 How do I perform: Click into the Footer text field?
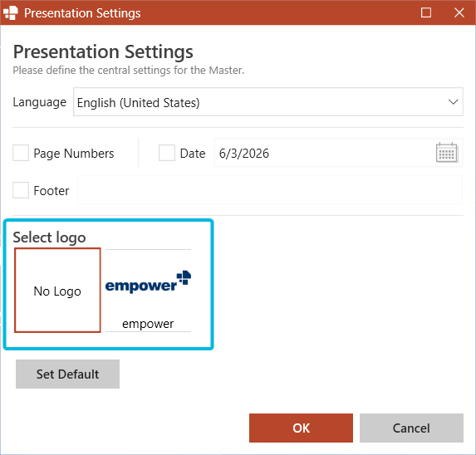pyautogui.click(x=270, y=190)
